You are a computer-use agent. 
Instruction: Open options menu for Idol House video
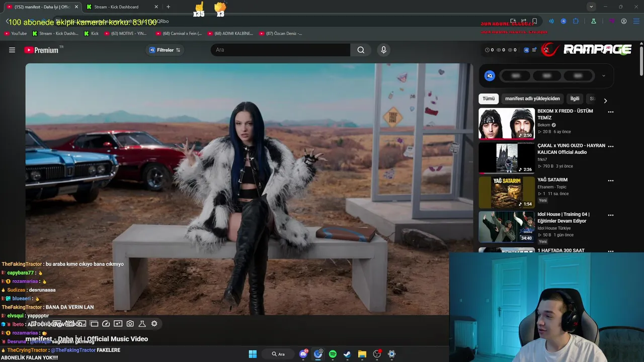pos(611,215)
